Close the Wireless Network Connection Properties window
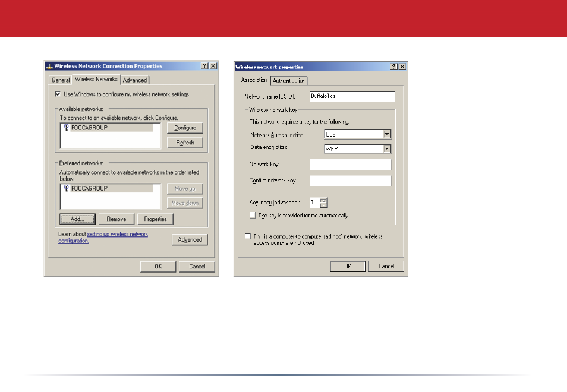The height and width of the screenshot is (392, 567). coord(213,66)
